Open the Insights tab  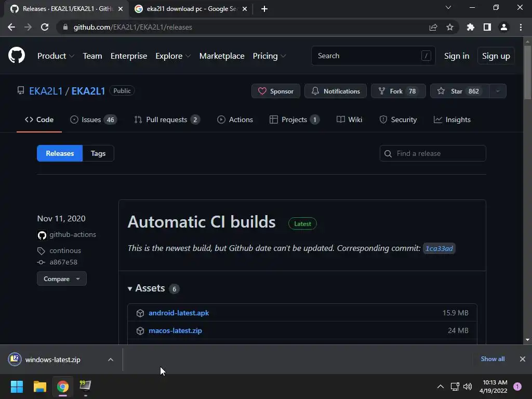(452, 119)
